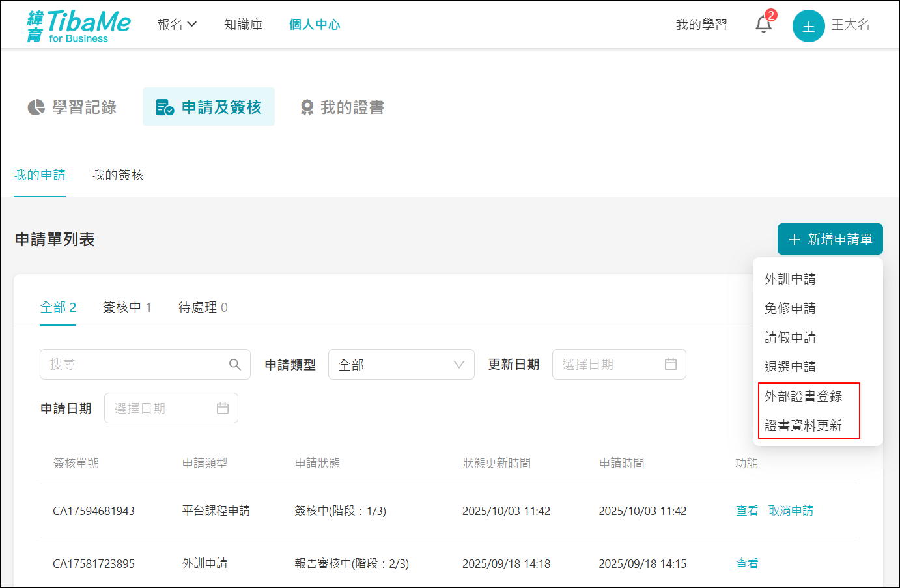
Task: Open the 申請類型 dropdown showing 全部
Action: (x=401, y=365)
